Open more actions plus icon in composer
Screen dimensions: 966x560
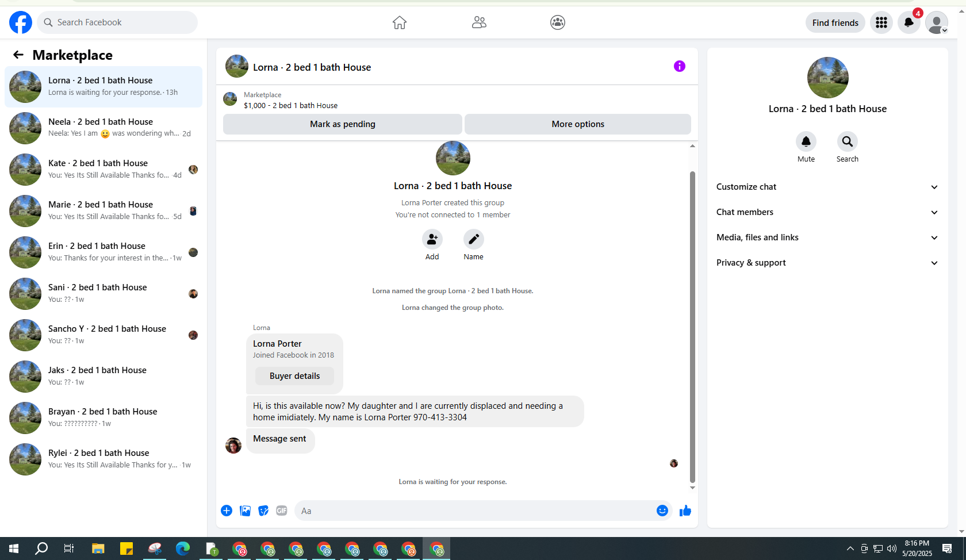point(227,511)
